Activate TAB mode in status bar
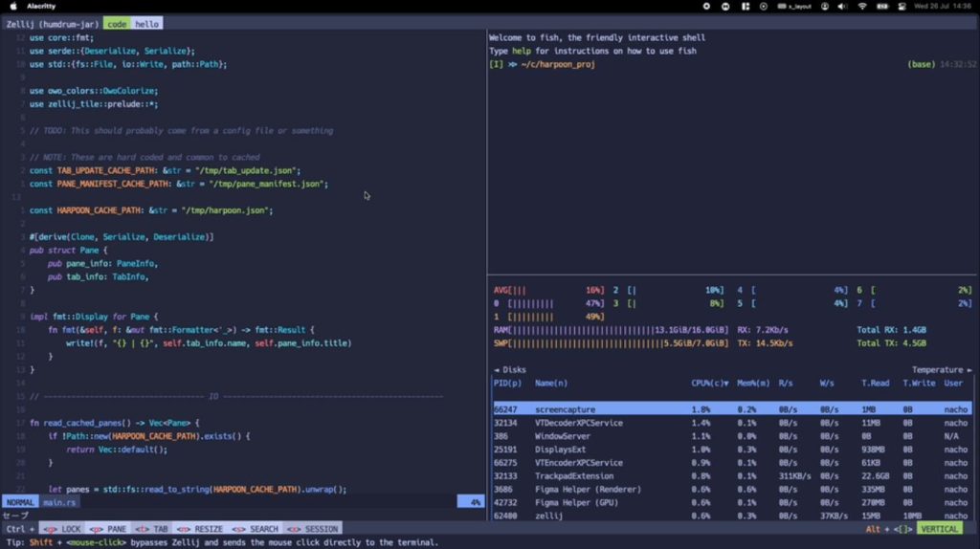 [152, 528]
